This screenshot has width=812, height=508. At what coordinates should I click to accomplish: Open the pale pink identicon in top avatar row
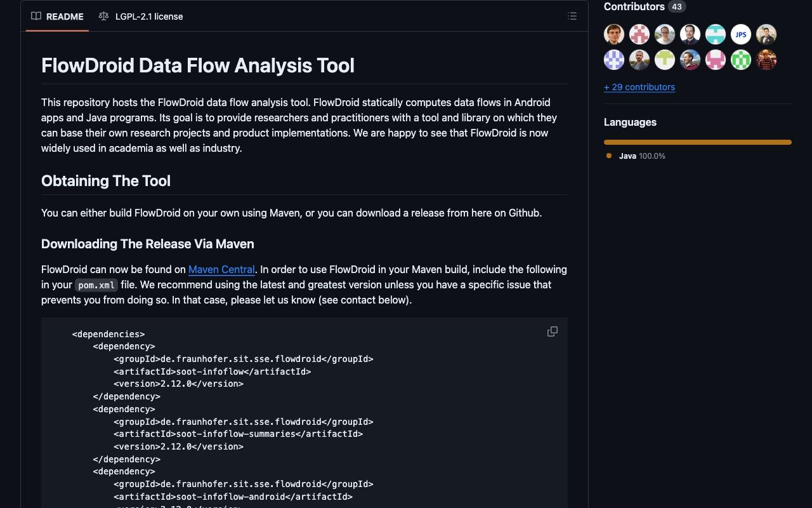point(639,34)
